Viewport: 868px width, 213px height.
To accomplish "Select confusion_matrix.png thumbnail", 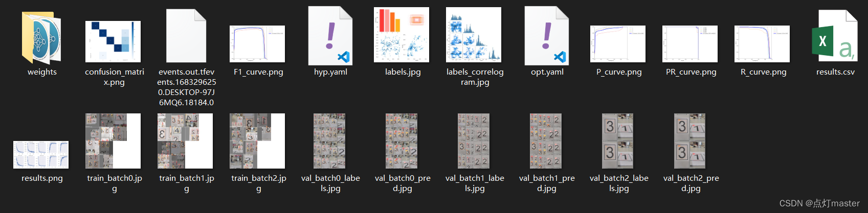I will (x=113, y=42).
